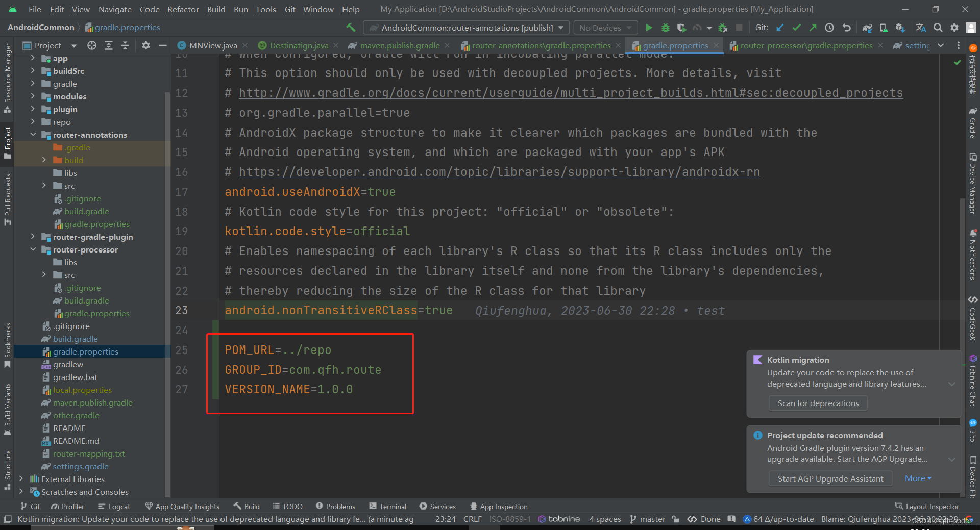The width and height of the screenshot is (980, 530).
Task: Switch to MNView.java tab
Action: [213, 45]
